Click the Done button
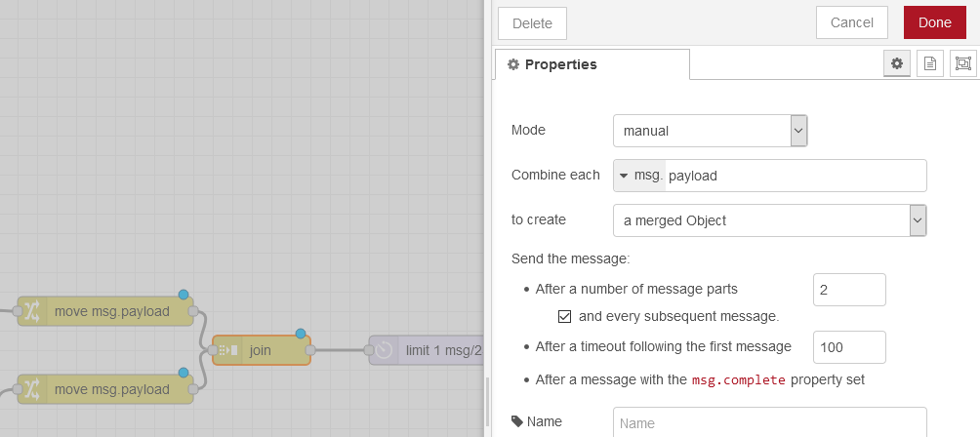This screenshot has width=980, height=437. click(934, 23)
